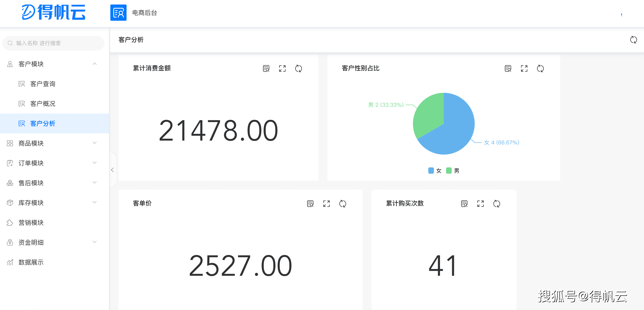Click the 电商后台 app icon in header

[x=118, y=13]
